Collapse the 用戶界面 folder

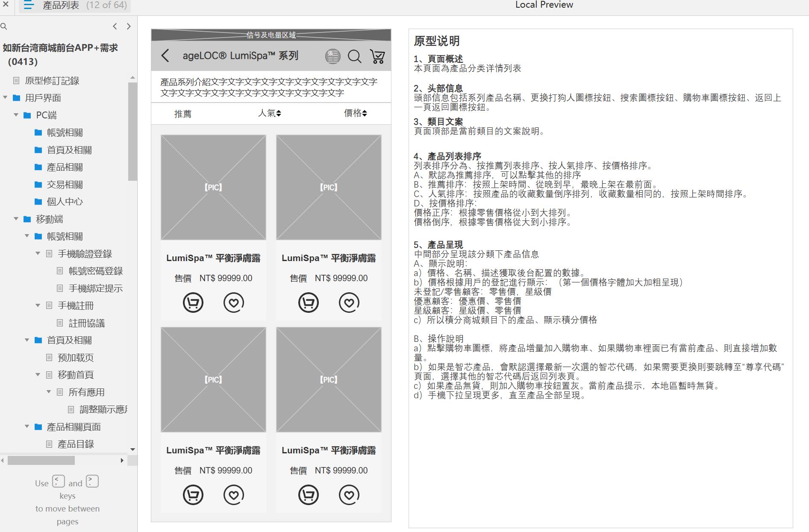(5, 98)
